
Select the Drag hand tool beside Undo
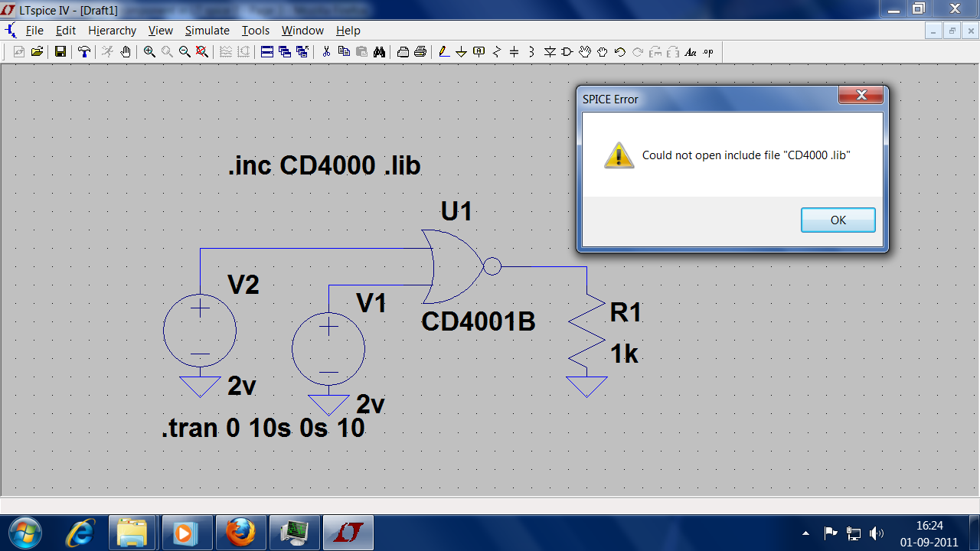(603, 52)
